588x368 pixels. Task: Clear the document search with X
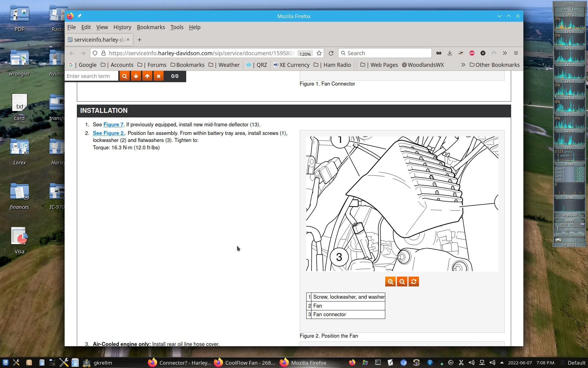[x=159, y=76]
